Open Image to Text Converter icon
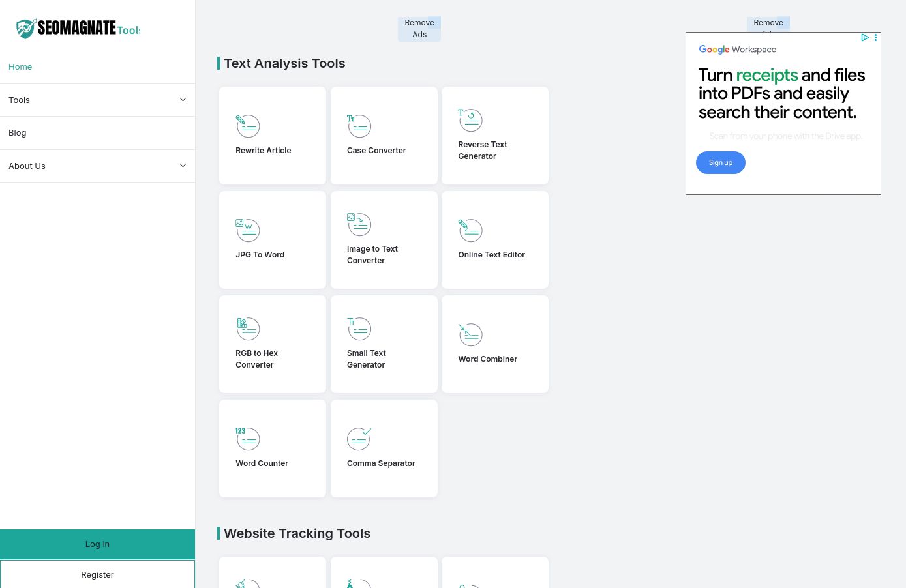The width and height of the screenshot is (906, 588). pyautogui.click(x=359, y=224)
